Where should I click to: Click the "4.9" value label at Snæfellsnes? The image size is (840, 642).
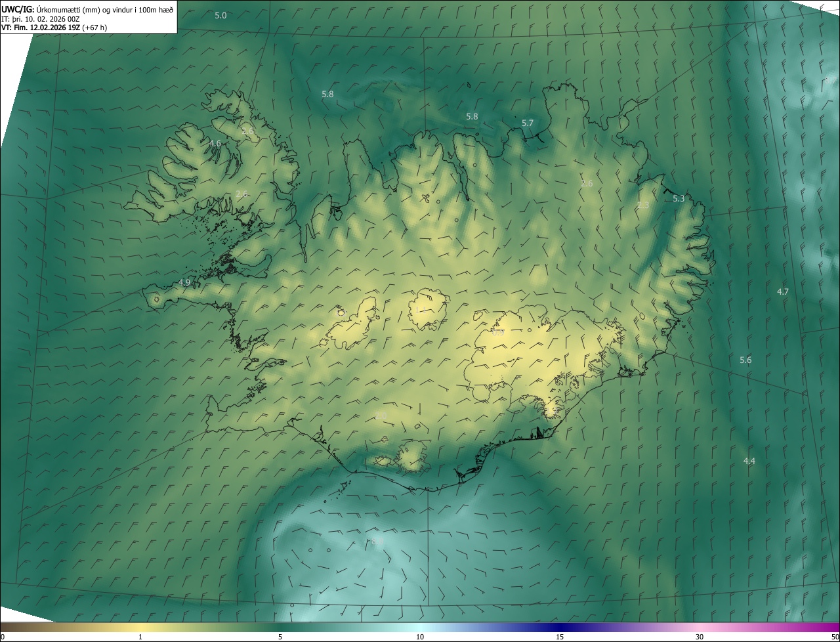click(x=184, y=282)
